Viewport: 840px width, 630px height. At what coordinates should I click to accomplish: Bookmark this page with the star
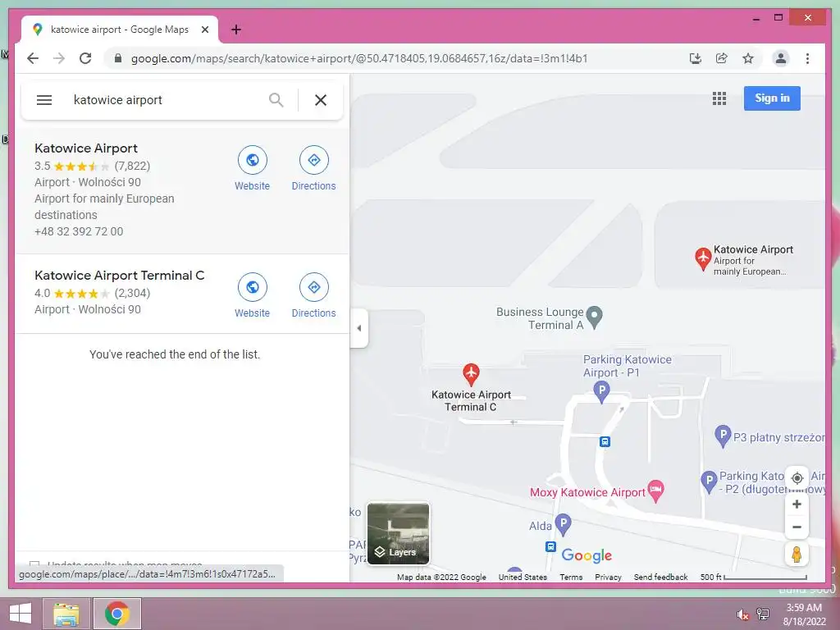748,58
